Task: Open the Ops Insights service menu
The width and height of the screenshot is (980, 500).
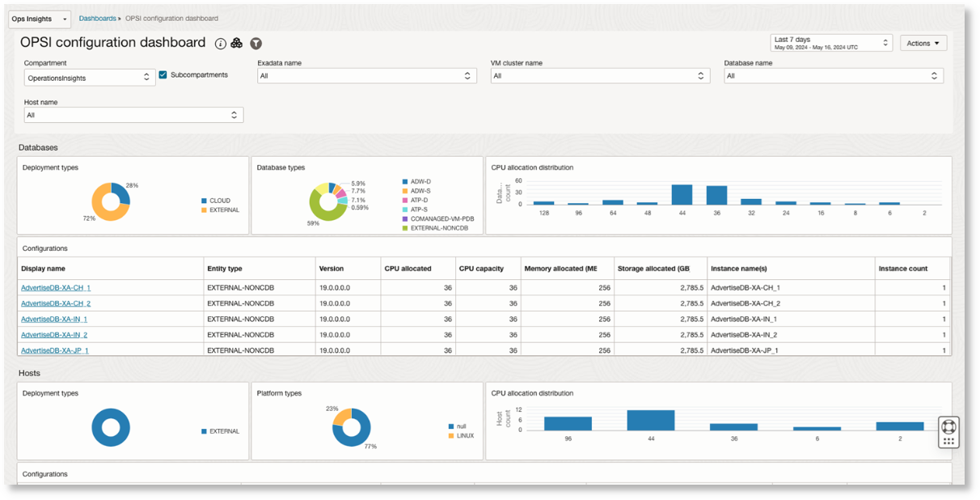Action: pos(40,19)
